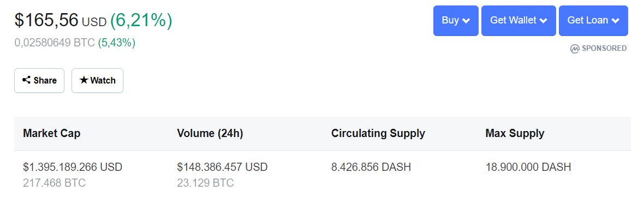Viewport: 644px width, 208px height.
Task: Click the Circulating Supply header
Action: point(378,133)
